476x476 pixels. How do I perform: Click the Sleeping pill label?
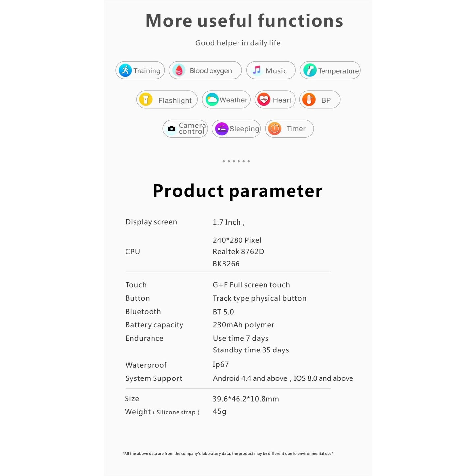[244, 129]
